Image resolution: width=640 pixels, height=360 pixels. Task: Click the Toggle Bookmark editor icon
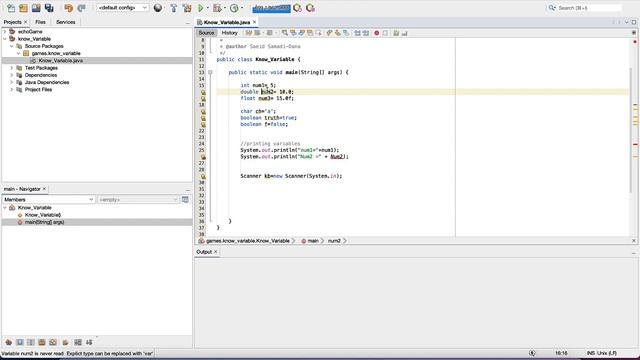(346, 33)
